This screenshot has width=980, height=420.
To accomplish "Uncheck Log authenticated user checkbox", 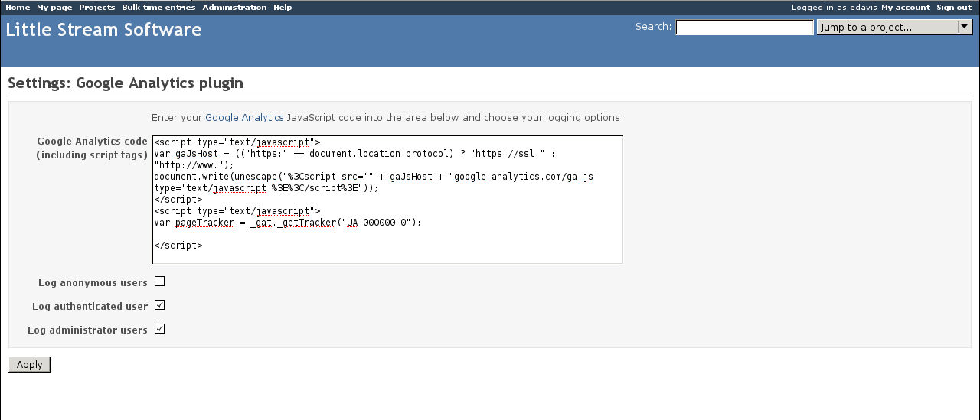I will [159, 305].
